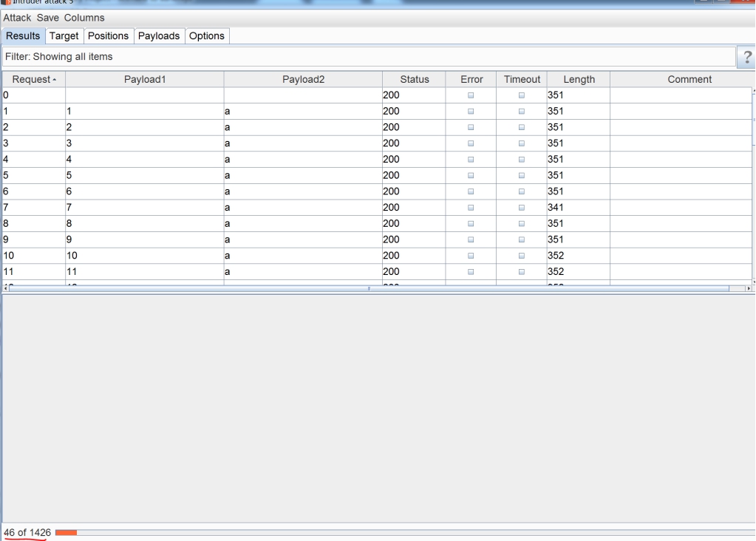
Task: Select Payload2 'a' cell in request 3 row
Action: point(303,143)
